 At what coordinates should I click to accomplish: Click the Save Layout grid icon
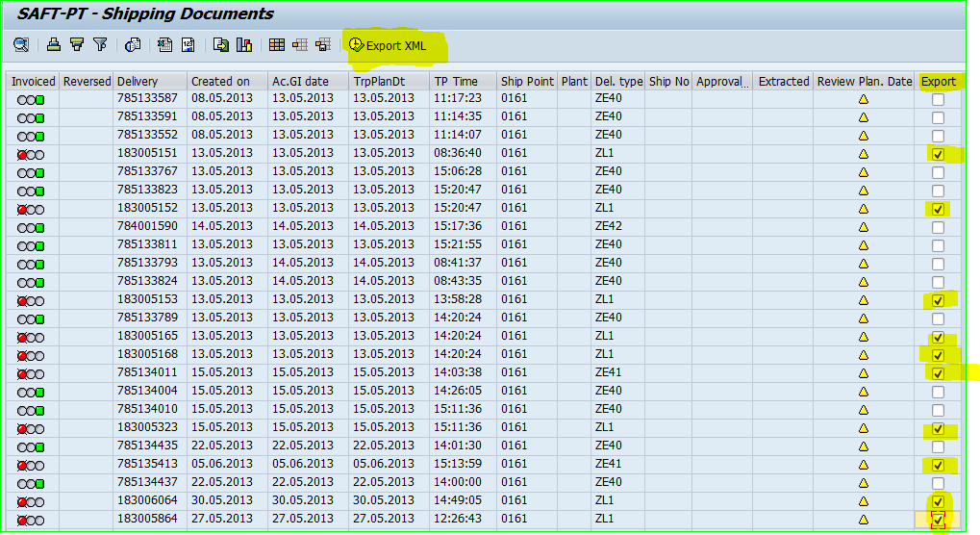(322, 44)
